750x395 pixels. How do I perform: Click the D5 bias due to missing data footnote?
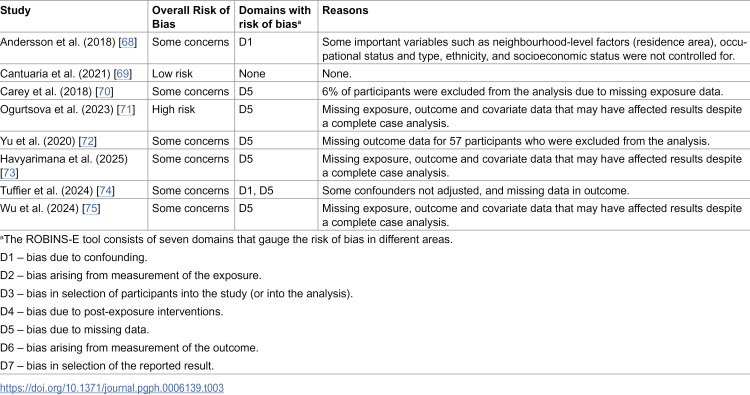(75, 329)
